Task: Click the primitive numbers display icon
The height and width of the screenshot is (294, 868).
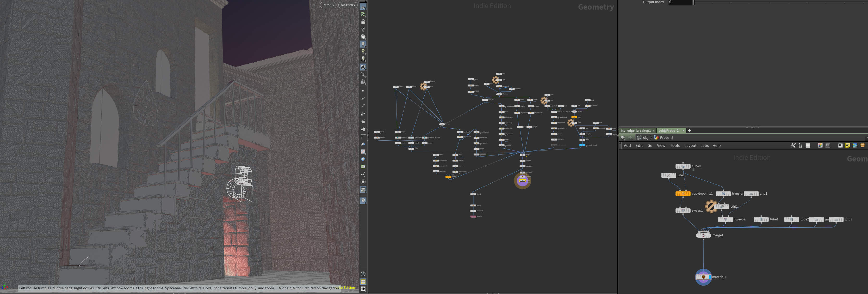Action: point(363,129)
